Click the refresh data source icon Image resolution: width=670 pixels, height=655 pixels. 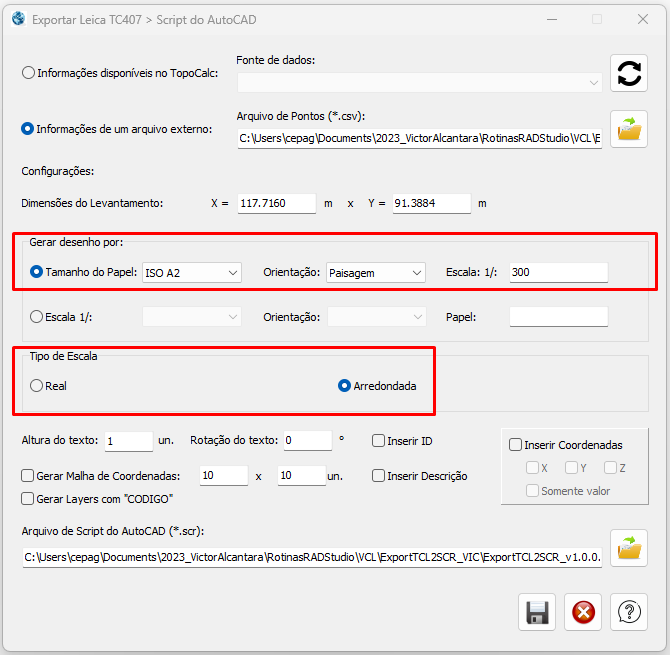(x=628, y=73)
